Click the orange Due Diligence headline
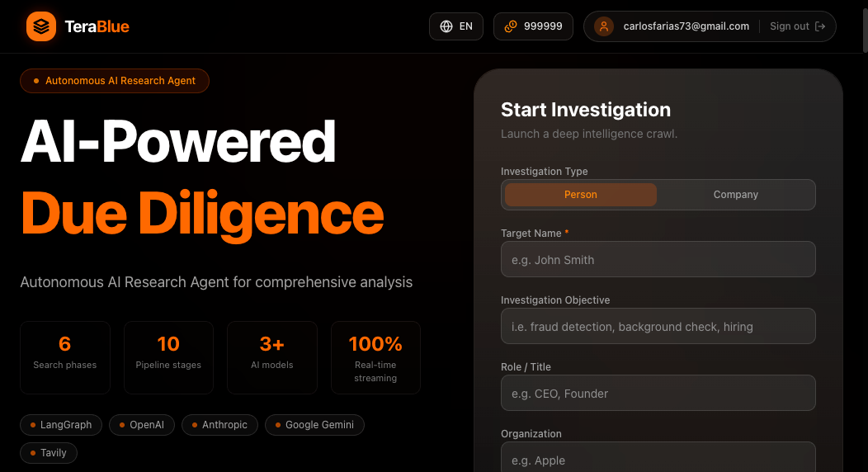 pos(203,215)
